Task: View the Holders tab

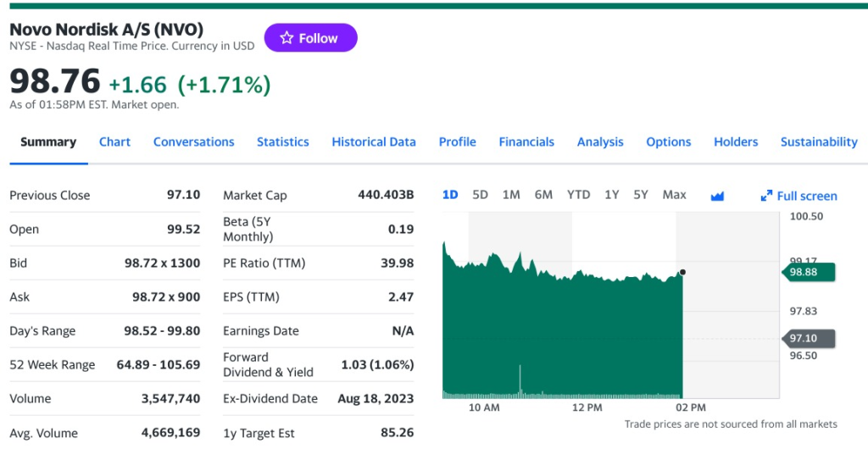Action: coord(736,141)
